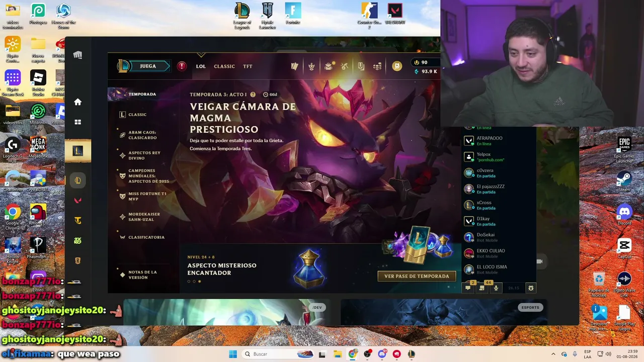Toggle the voice microphone icon
Viewport: 644px width, 362px height.
496,288
